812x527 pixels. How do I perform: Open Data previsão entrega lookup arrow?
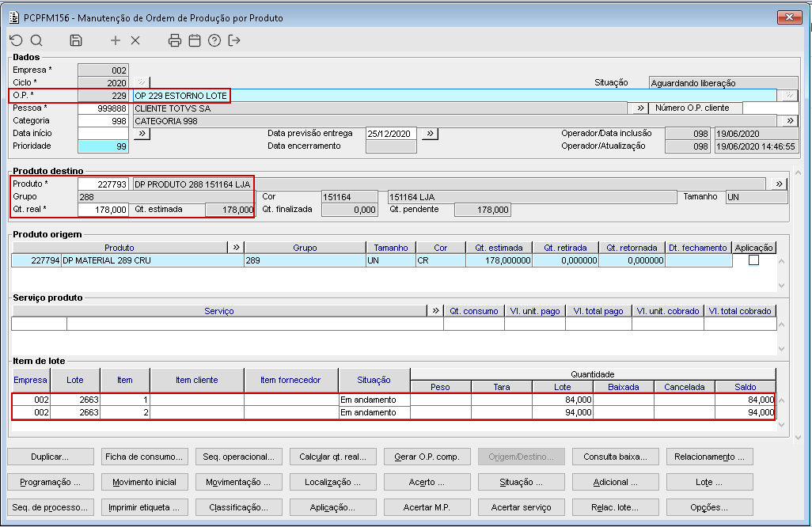(x=430, y=134)
